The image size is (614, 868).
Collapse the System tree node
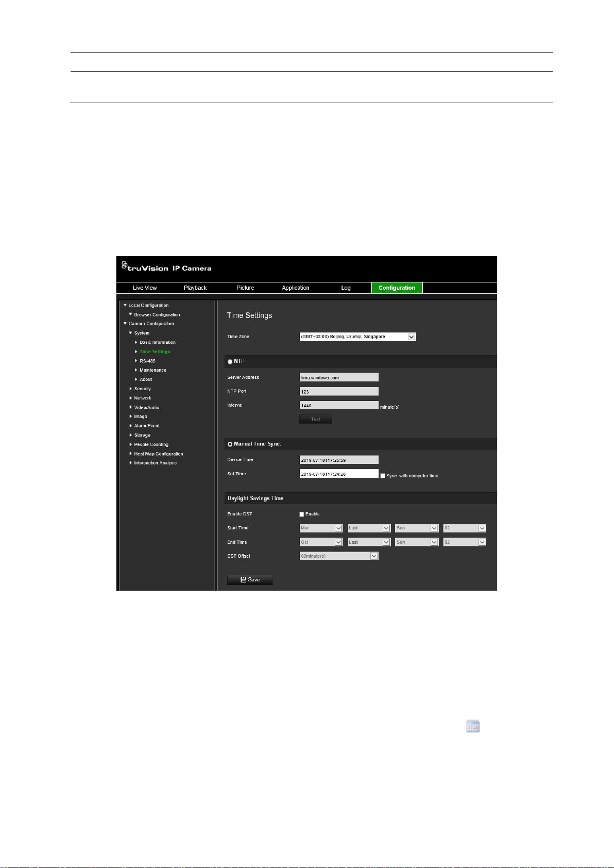tap(130, 333)
